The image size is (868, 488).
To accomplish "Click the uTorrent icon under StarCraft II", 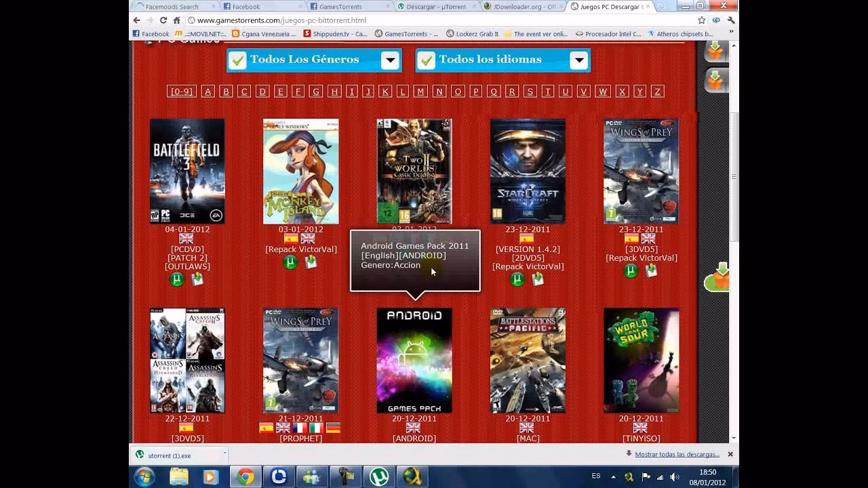I will click(x=517, y=279).
